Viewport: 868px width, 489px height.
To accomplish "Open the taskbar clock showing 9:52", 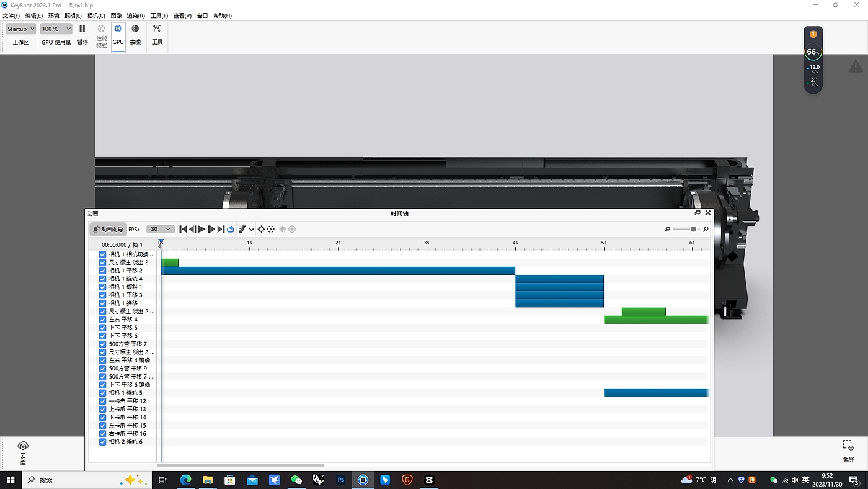I will pyautogui.click(x=826, y=480).
